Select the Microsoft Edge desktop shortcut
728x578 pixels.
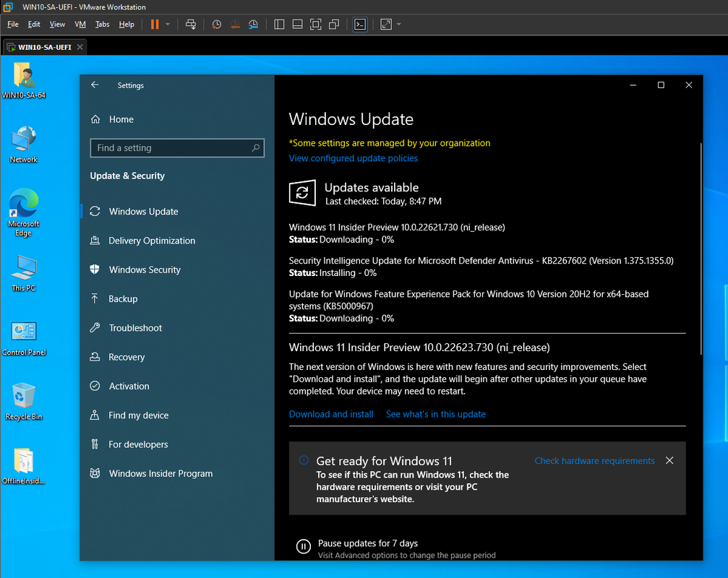pyautogui.click(x=24, y=212)
